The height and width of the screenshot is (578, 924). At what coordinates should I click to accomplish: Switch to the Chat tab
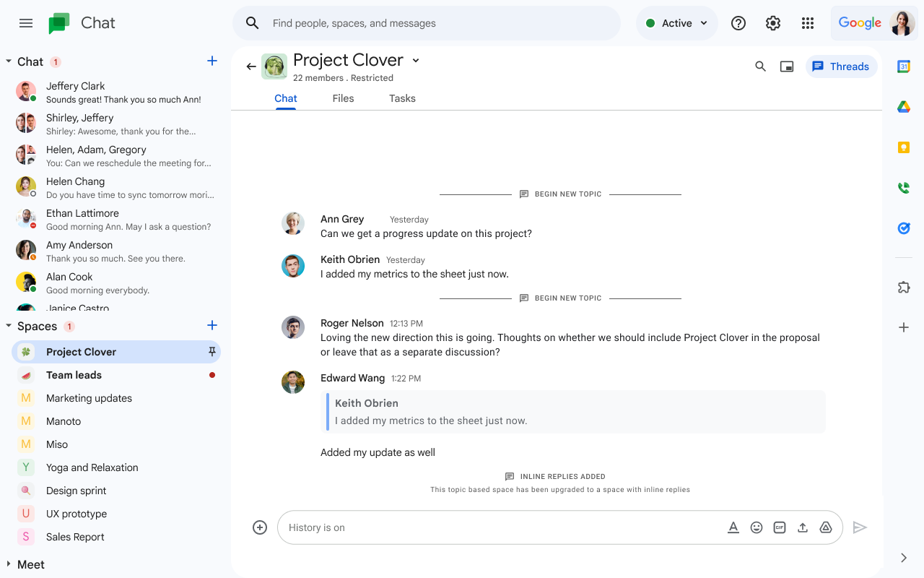(286, 98)
